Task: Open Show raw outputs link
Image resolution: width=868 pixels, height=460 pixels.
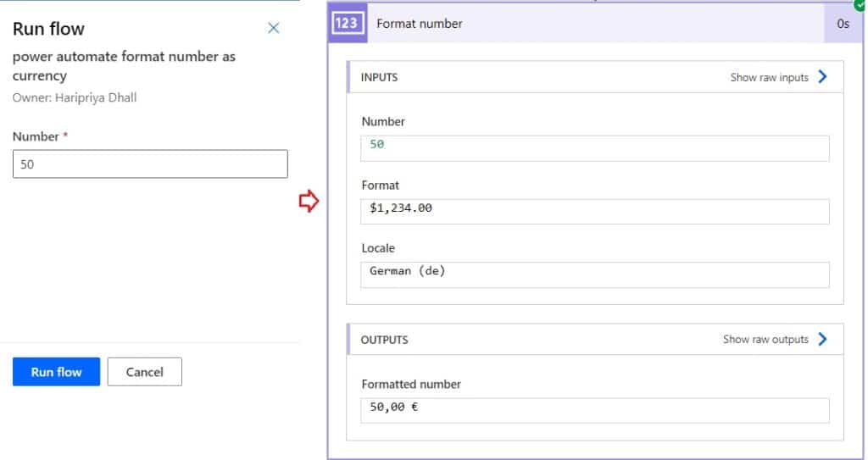Action: click(x=765, y=340)
